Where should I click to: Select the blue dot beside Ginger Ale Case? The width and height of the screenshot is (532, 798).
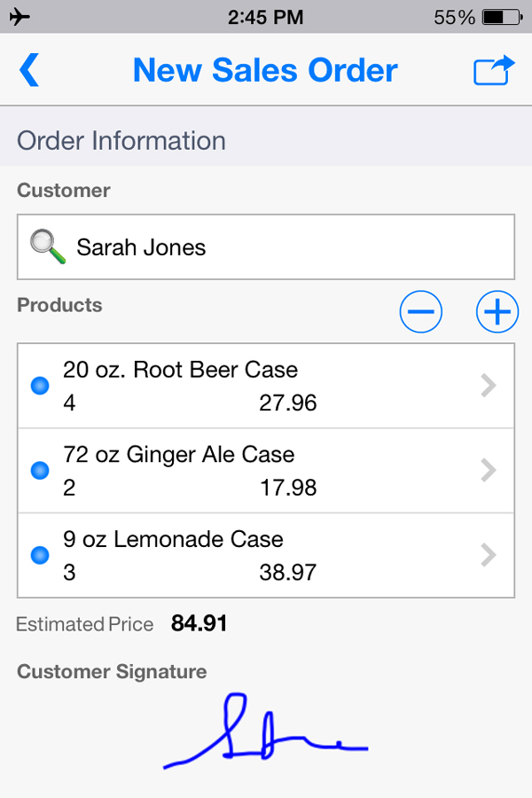point(39,470)
